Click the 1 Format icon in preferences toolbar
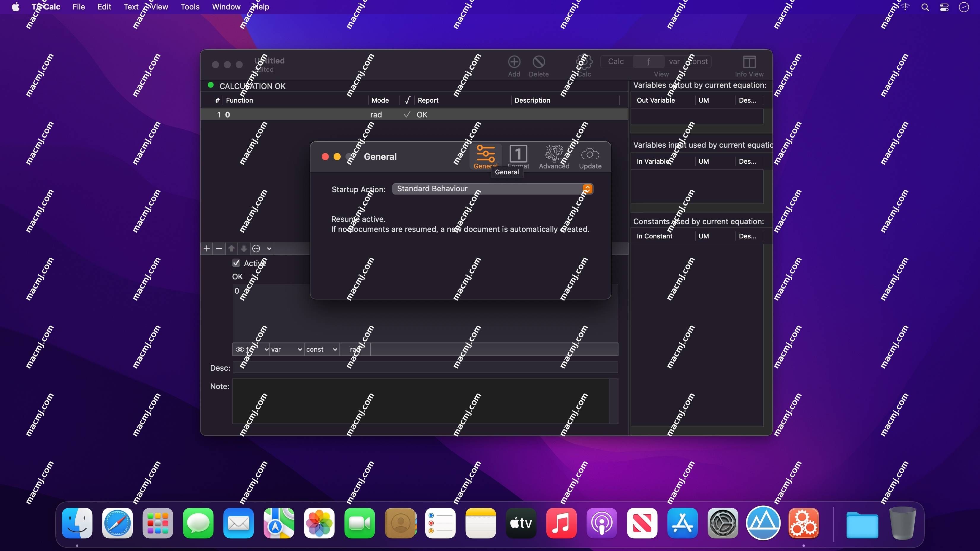This screenshot has height=551, width=980. pos(518,156)
